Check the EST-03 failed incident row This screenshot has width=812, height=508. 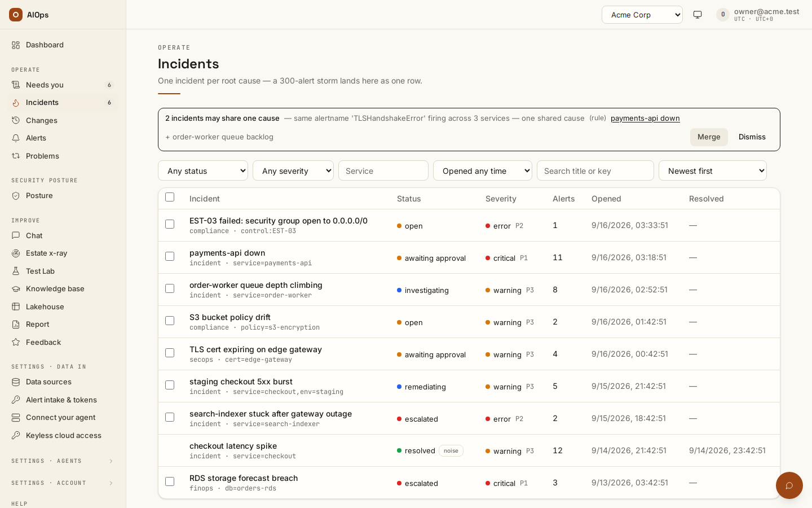[170, 224]
